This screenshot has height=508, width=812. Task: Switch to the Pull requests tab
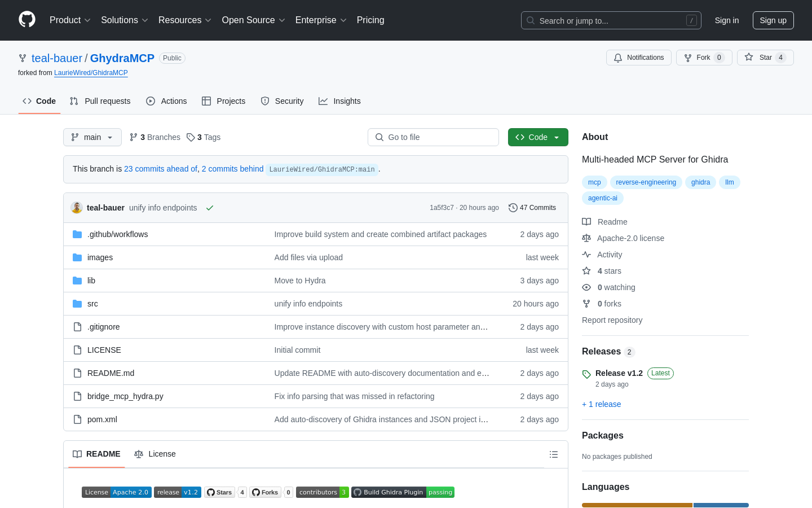[100, 101]
